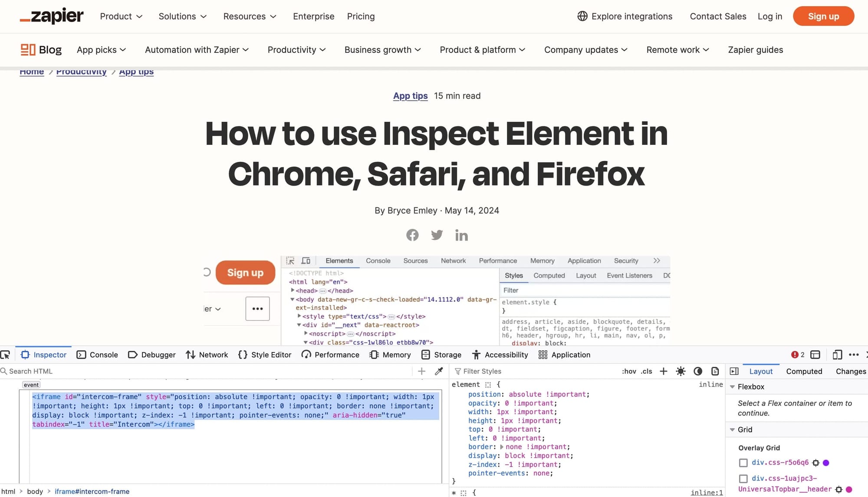Click the Inspector panel icon
868x497 pixels.
(25, 355)
